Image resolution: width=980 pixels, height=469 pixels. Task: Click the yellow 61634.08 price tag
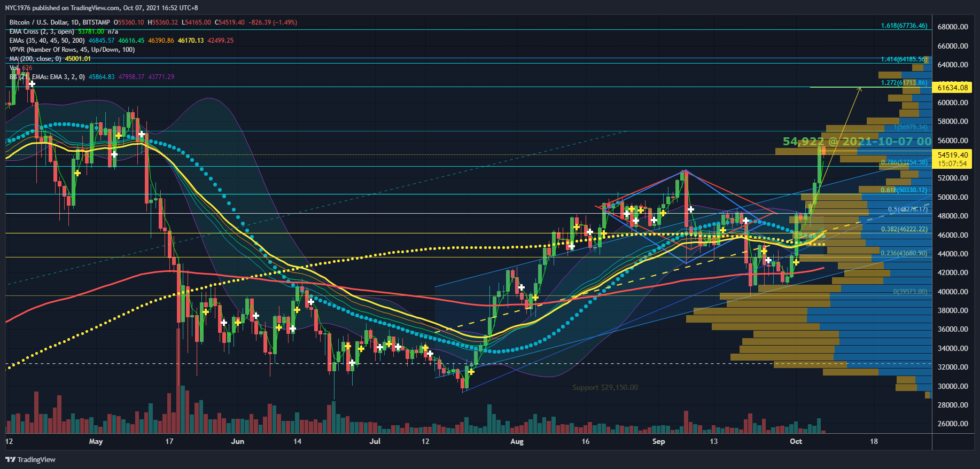[x=953, y=88]
